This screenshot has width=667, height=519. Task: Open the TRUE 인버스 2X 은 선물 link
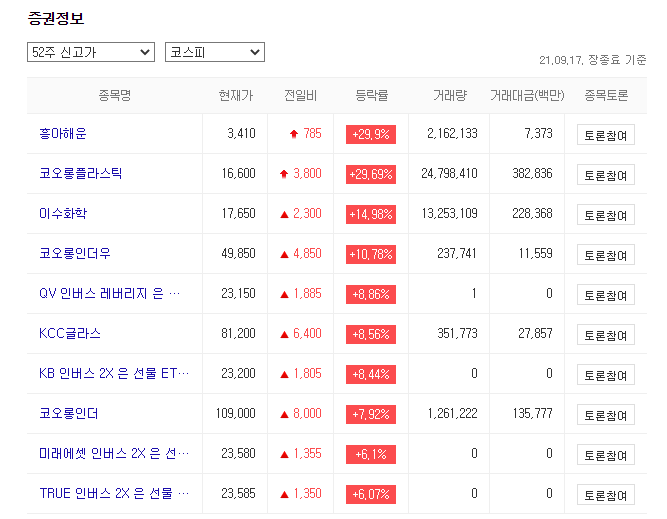coord(114,493)
